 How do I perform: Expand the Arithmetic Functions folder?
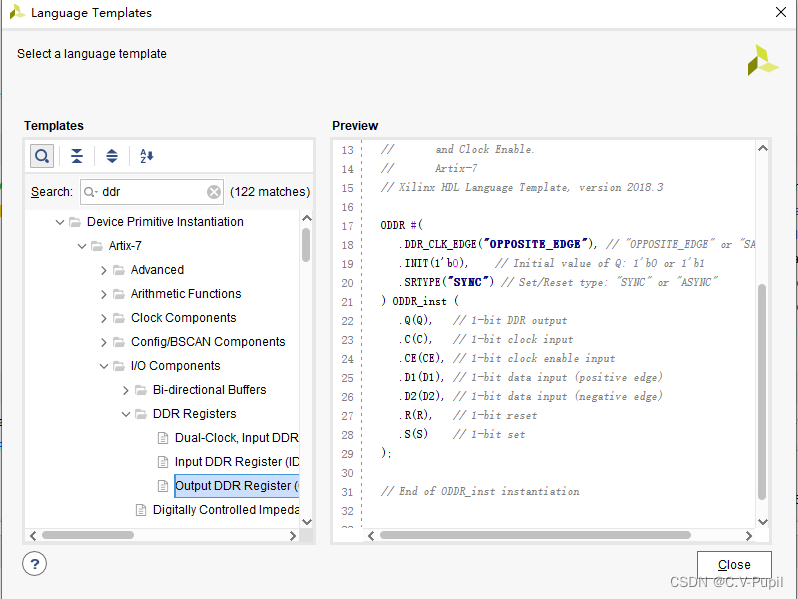104,294
